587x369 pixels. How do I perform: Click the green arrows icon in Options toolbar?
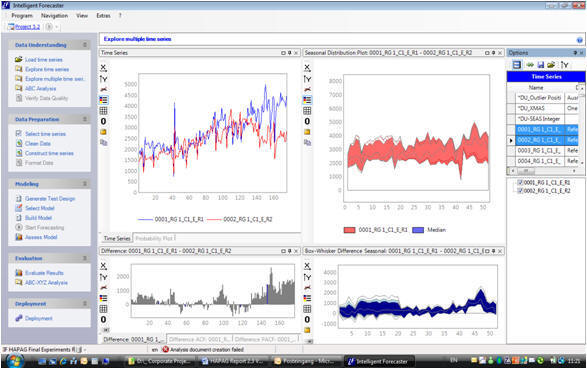(530, 65)
